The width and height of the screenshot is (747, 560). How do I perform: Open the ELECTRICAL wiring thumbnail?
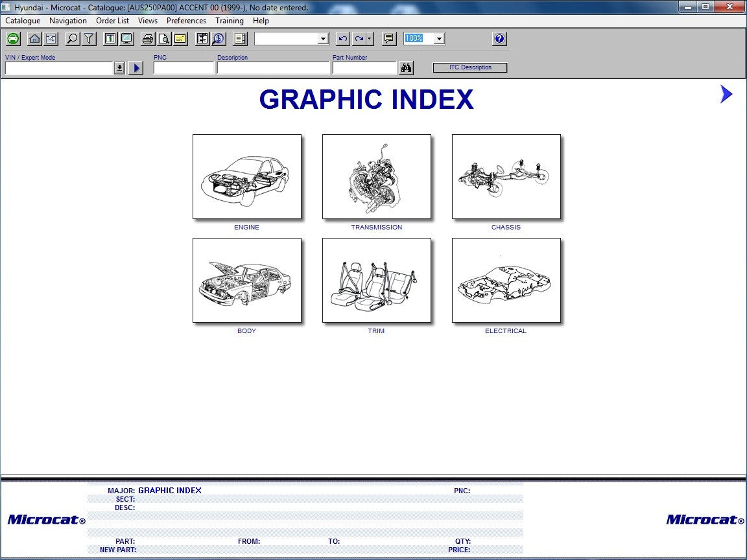tap(506, 281)
